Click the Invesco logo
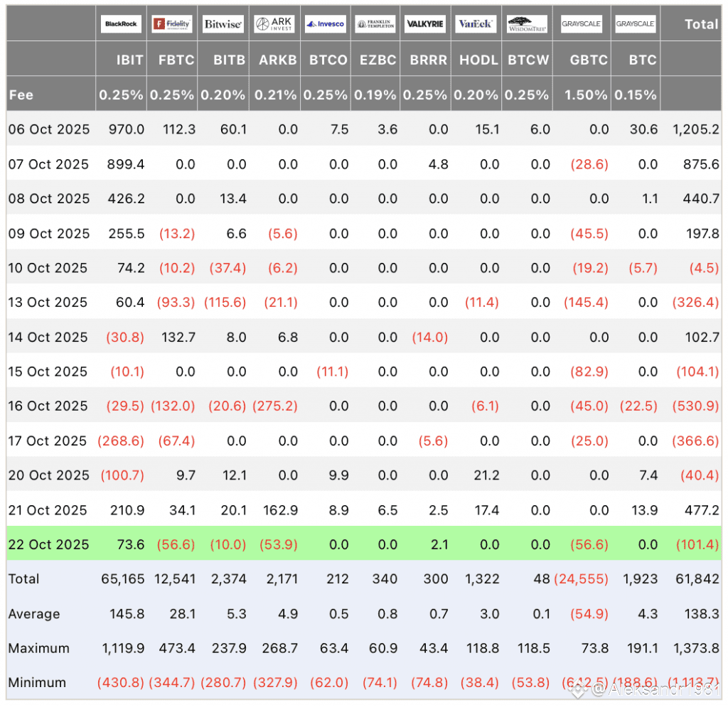This screenshot has height=707, width=728. (x=325, y=24)
